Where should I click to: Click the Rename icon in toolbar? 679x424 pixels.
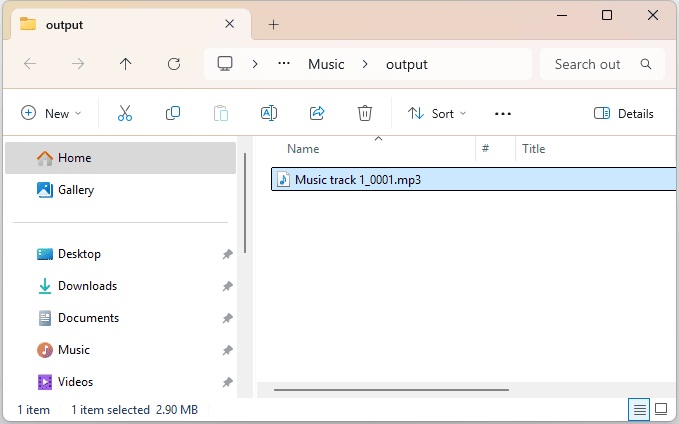pyautogui.click(x=269, y=114)
